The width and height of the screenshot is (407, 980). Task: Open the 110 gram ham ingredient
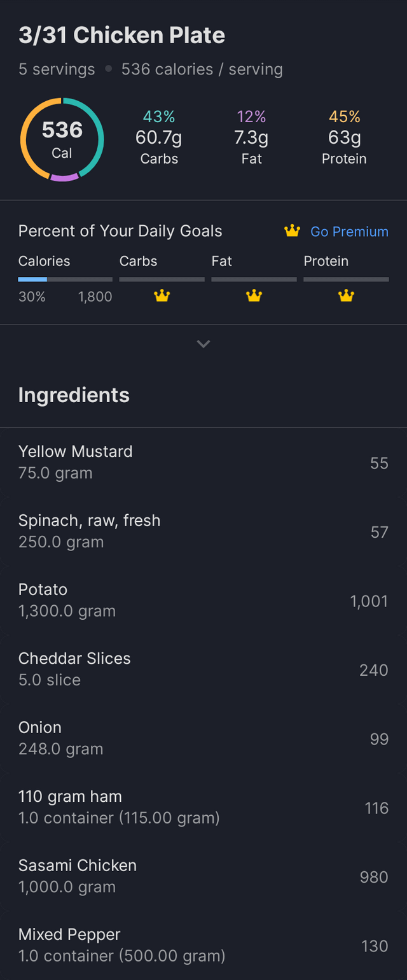click(203, 807)
